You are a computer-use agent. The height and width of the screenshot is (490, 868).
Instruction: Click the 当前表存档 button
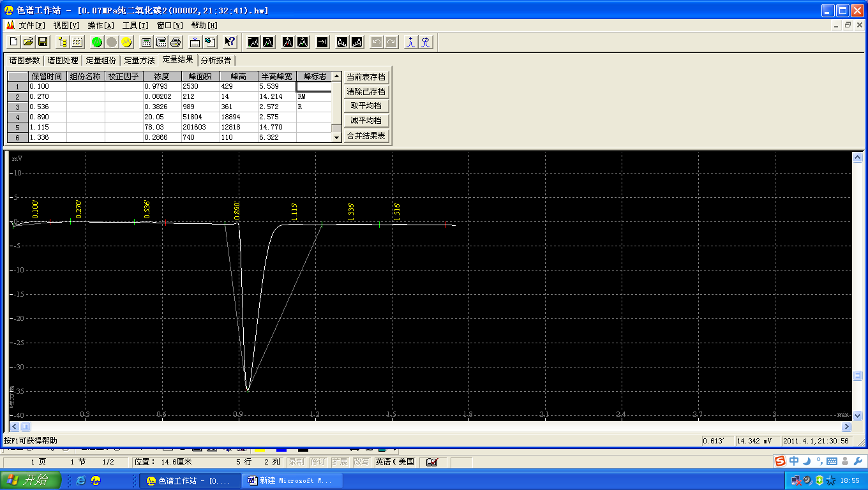click(x=366, y=77)
